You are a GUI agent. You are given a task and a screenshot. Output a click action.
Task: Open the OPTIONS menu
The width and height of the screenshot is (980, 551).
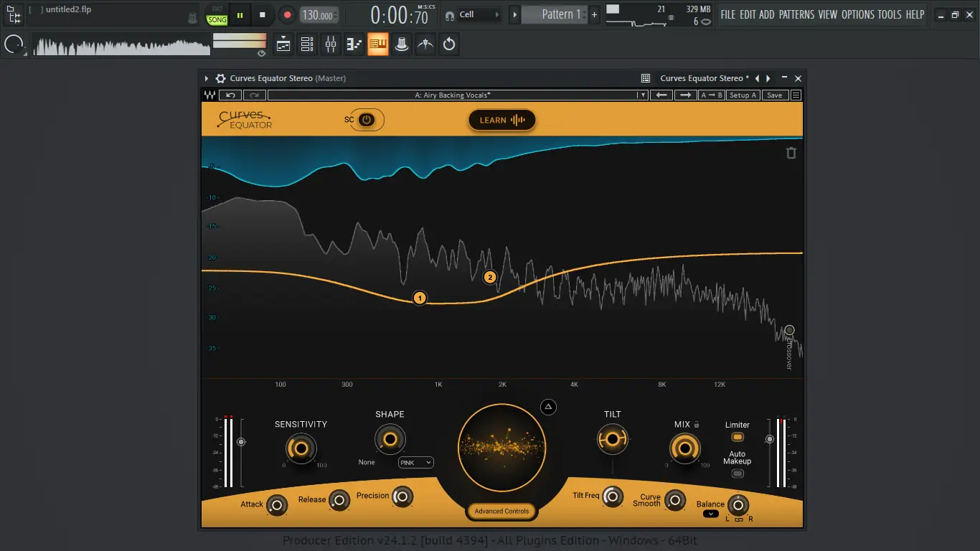click(858, 14)
